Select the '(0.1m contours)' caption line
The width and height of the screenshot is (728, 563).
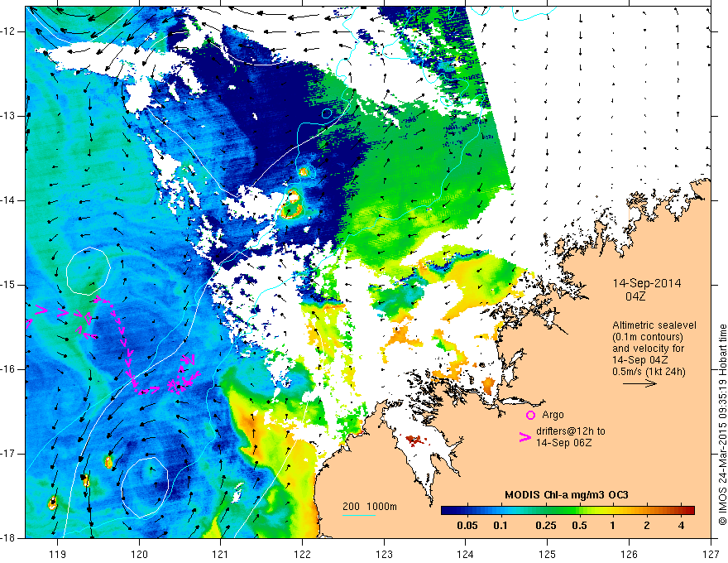click(x=648, y=337)
